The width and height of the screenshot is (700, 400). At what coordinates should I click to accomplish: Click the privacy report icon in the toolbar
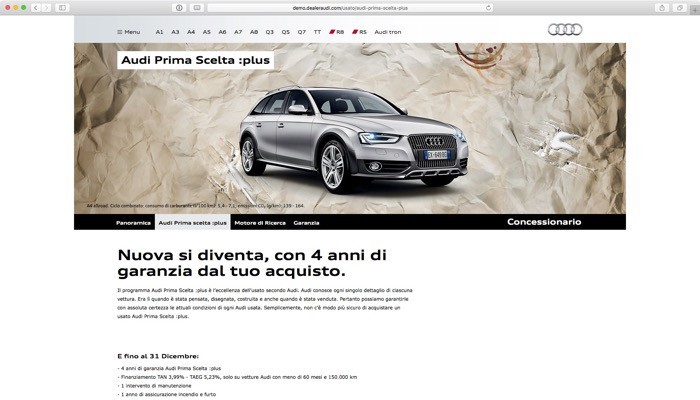coord(179,8)
